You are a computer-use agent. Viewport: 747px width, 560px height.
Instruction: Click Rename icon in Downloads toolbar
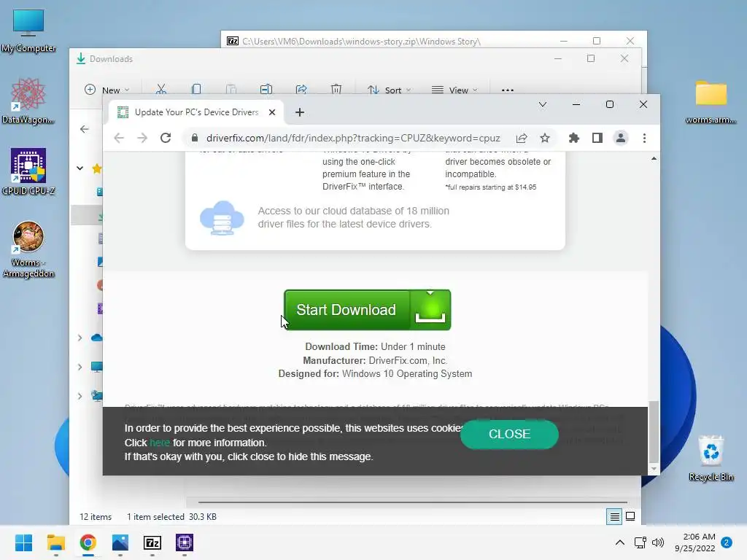[266, 90]
